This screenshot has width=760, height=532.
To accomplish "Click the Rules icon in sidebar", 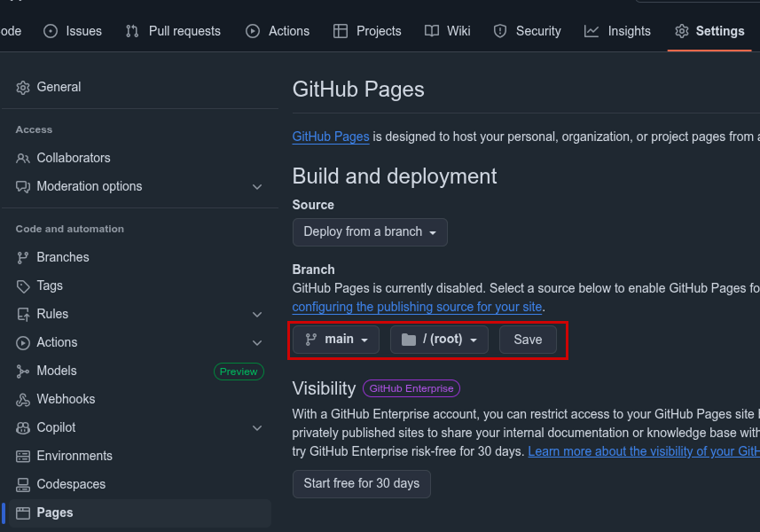I will tap(23, 315).
